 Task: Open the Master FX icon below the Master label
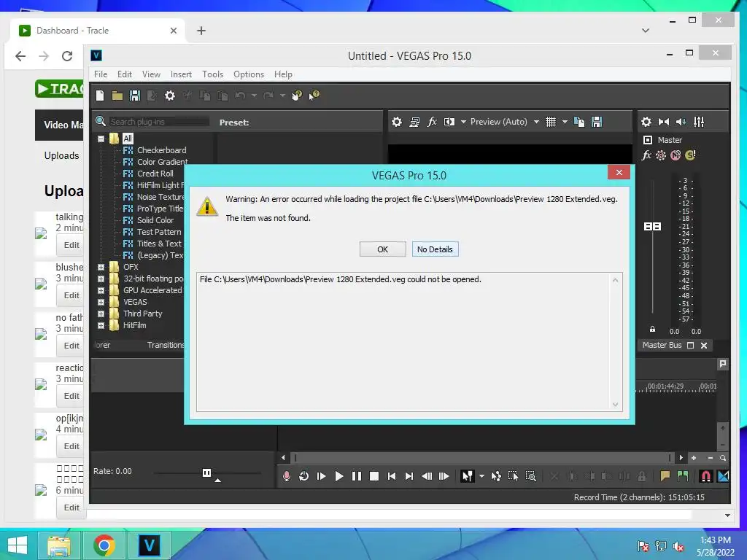click(646, 155)
